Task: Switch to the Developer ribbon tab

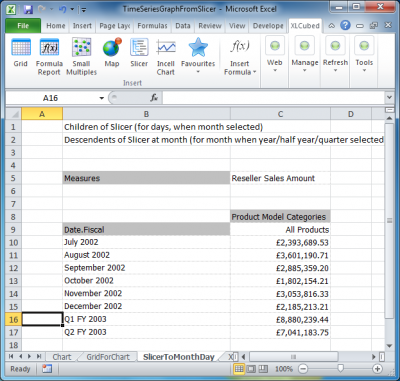Action: coord(268,26)
